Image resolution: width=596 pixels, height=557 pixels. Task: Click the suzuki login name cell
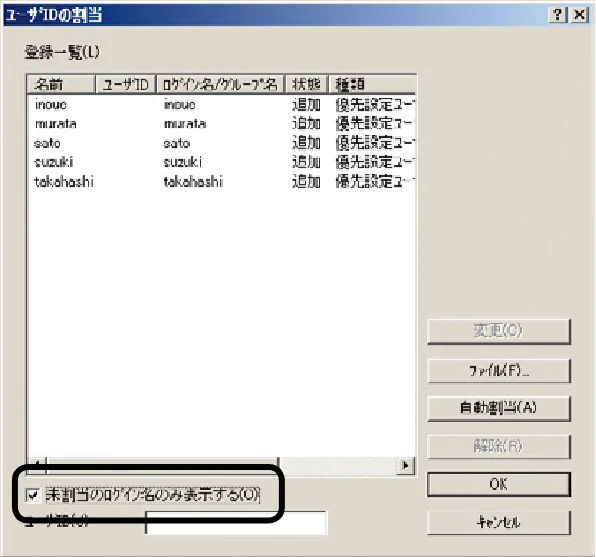(x=183, y=162)
